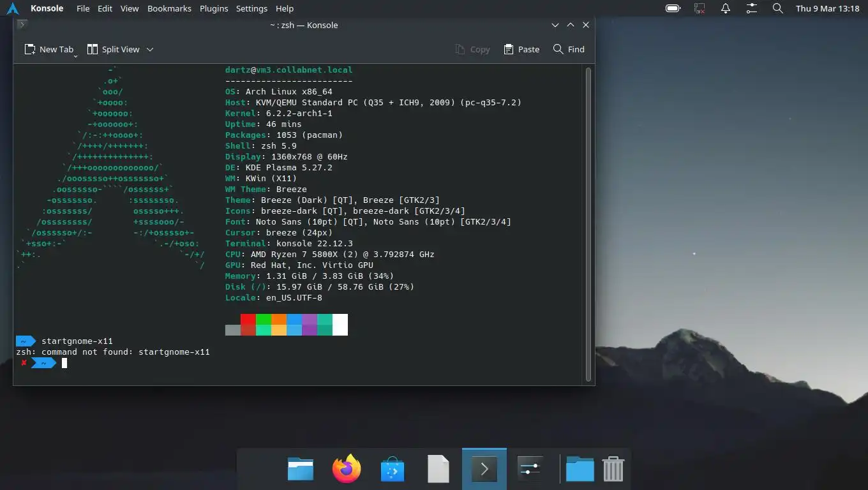Open the Help menu
The height and width of the screenshot is (490, 868).
click(x=285, y=8)
